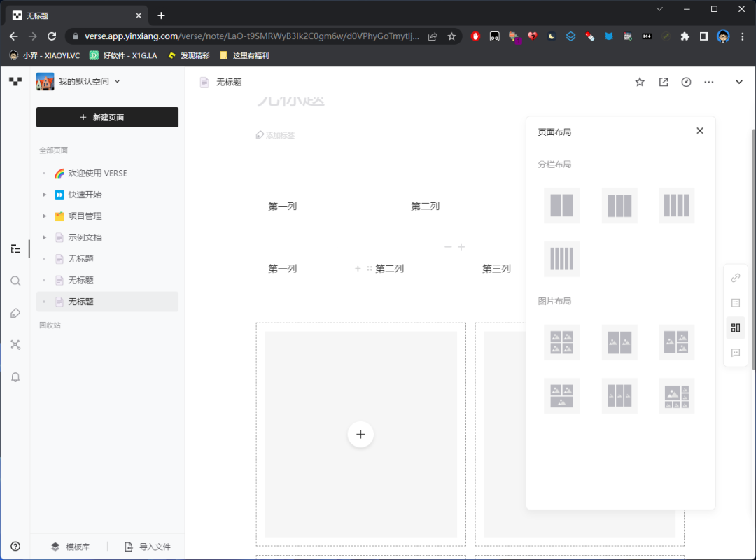Expand the 快速开始 tree item
The image size is (756, 560).
(45, 195)
